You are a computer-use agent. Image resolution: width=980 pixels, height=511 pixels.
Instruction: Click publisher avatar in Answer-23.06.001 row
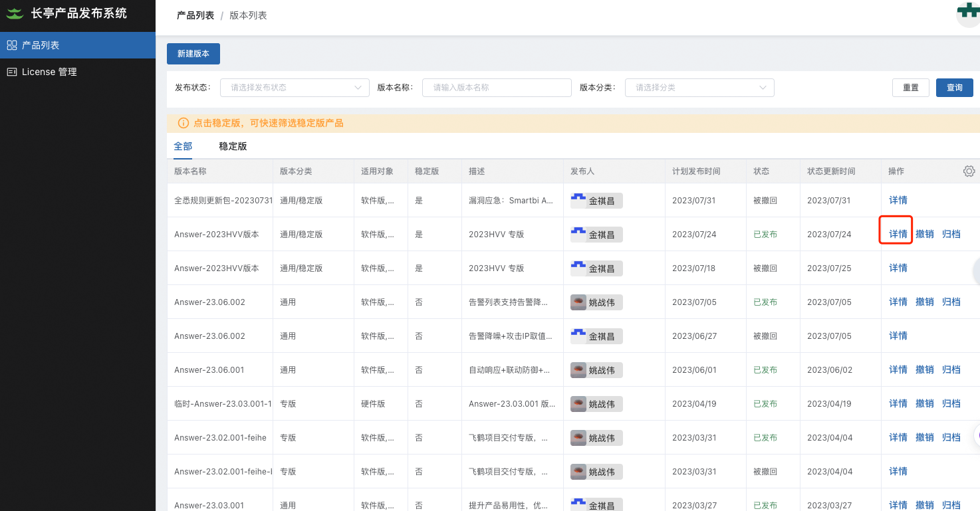coord(578,369)
